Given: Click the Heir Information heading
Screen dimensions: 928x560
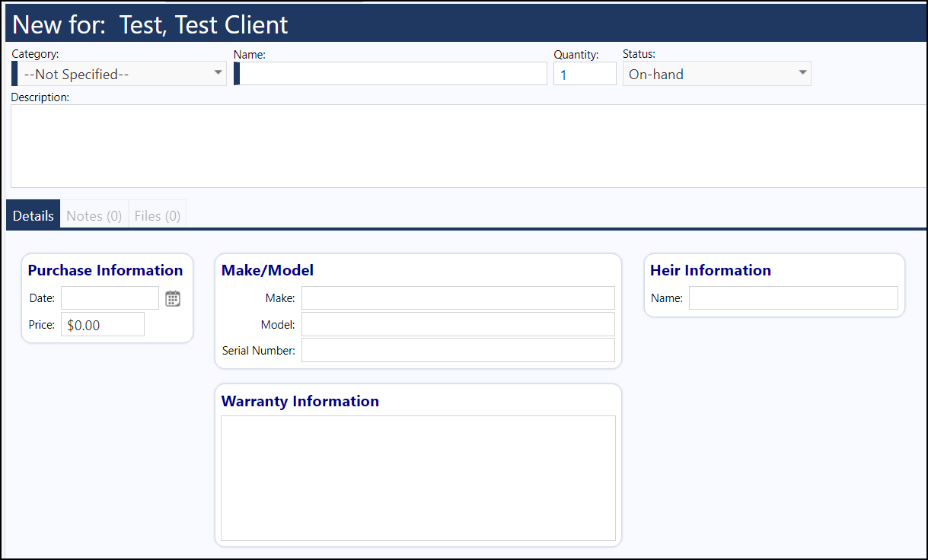Looking at the screenshot, I should point(711,270).
